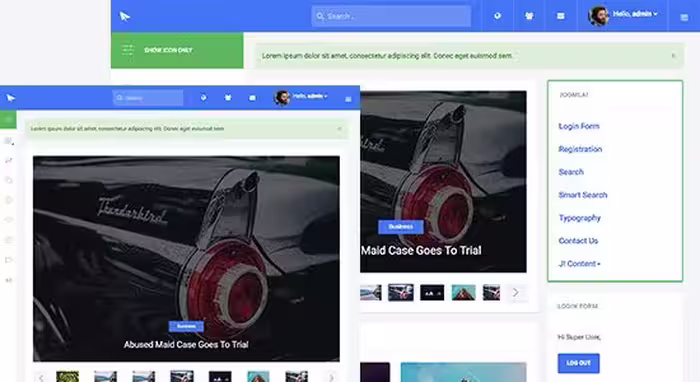Click the LOG OUT button

(x=579, y=363)
